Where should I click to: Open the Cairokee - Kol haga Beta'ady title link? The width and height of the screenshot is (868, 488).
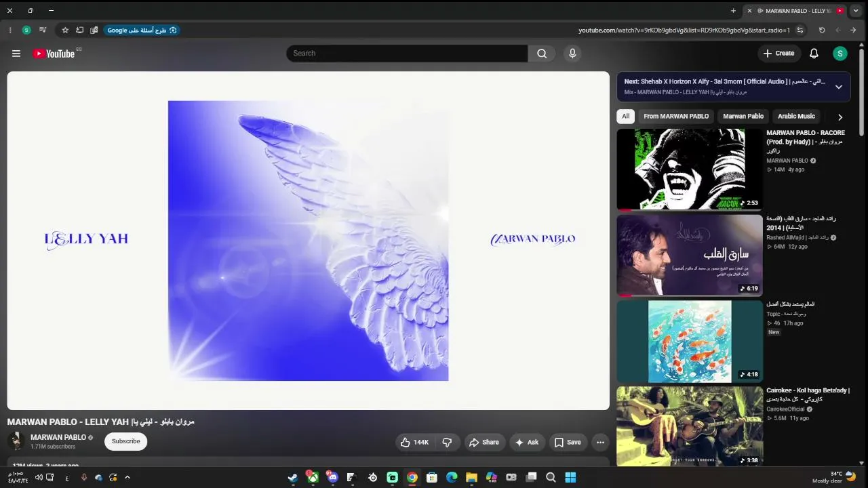pos(807,394)
